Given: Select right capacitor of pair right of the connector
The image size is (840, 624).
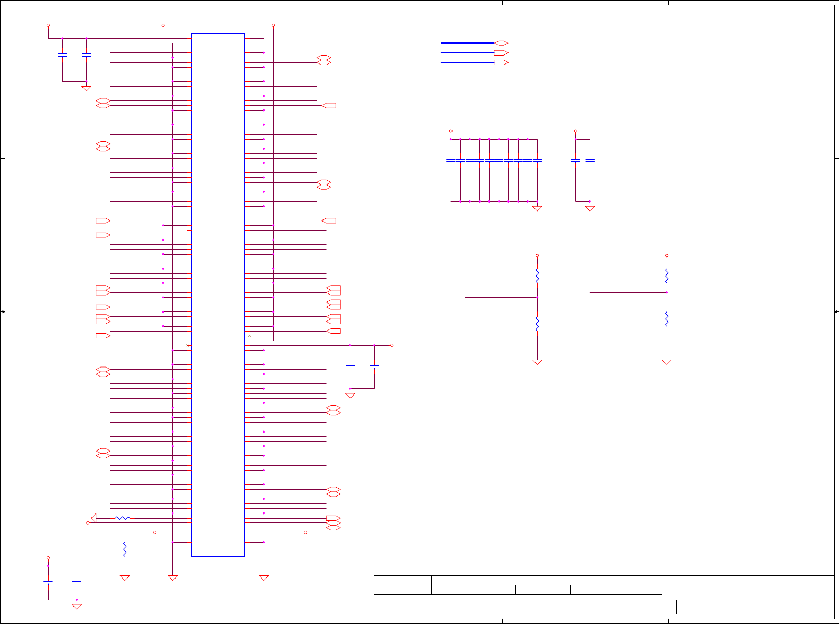Looking at the screenshot, I should click(374, 366).
